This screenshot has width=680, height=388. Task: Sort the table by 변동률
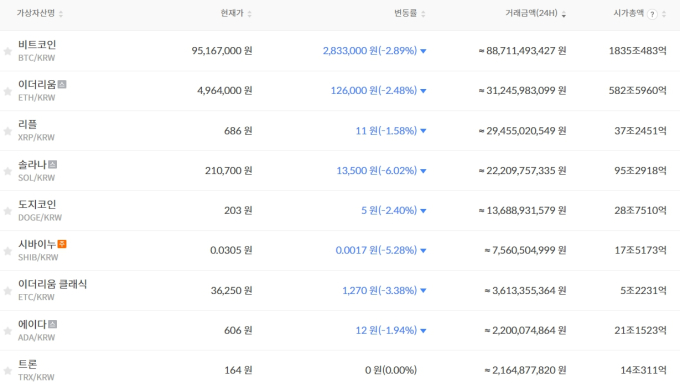click(x=409, y=13)
